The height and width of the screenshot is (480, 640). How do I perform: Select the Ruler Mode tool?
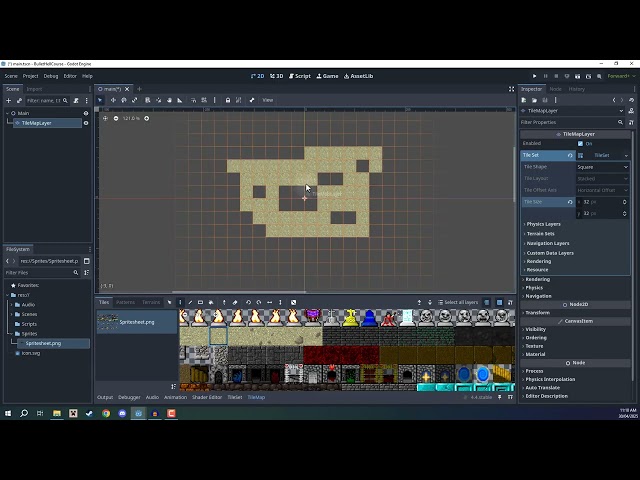pos(180,100)
